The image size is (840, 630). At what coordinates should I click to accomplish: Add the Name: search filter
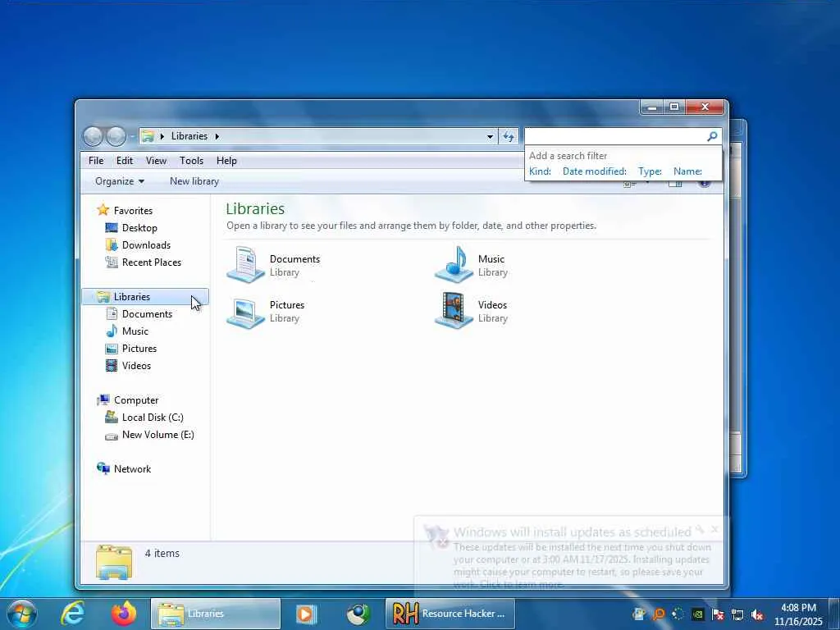[688, 171]
